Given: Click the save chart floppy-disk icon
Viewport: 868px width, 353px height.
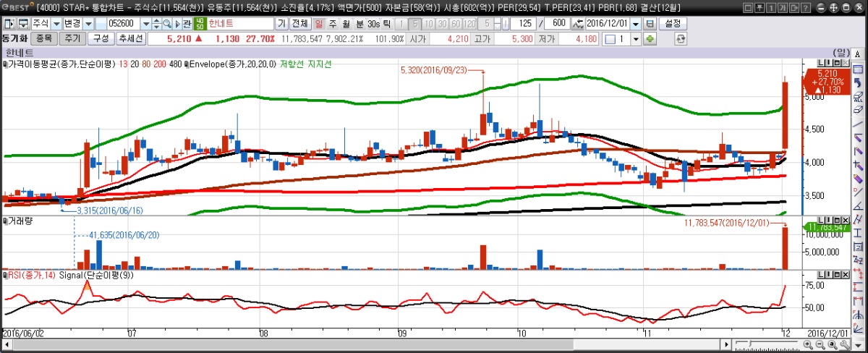Looking at the screenshot, I should click(x=650, y=23).
